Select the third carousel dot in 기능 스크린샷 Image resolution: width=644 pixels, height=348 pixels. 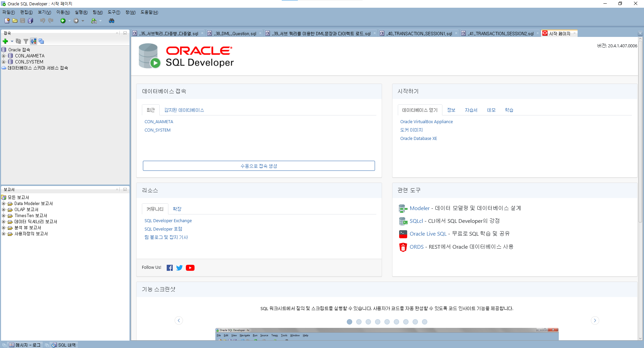tap(368, 322)
